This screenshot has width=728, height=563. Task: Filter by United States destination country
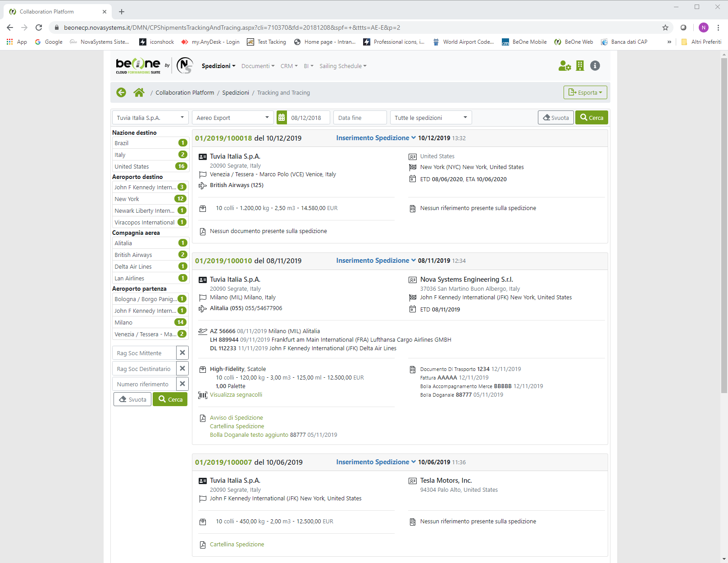(150, 166)
